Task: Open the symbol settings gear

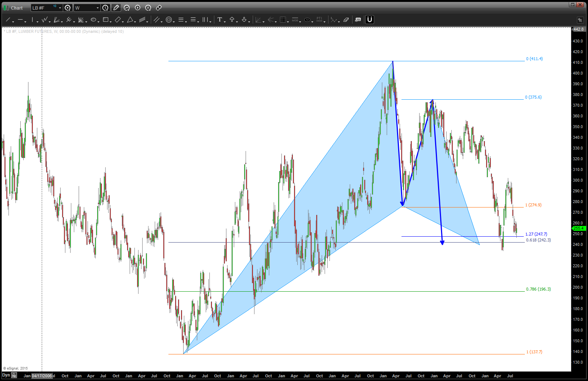Action: coord(68,8)
